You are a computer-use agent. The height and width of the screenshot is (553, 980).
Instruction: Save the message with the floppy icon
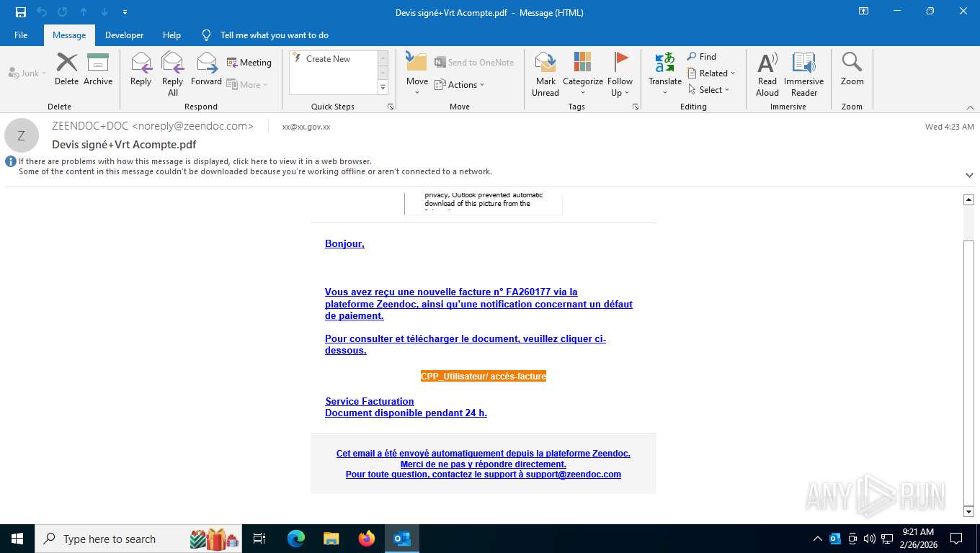point(21,12)
